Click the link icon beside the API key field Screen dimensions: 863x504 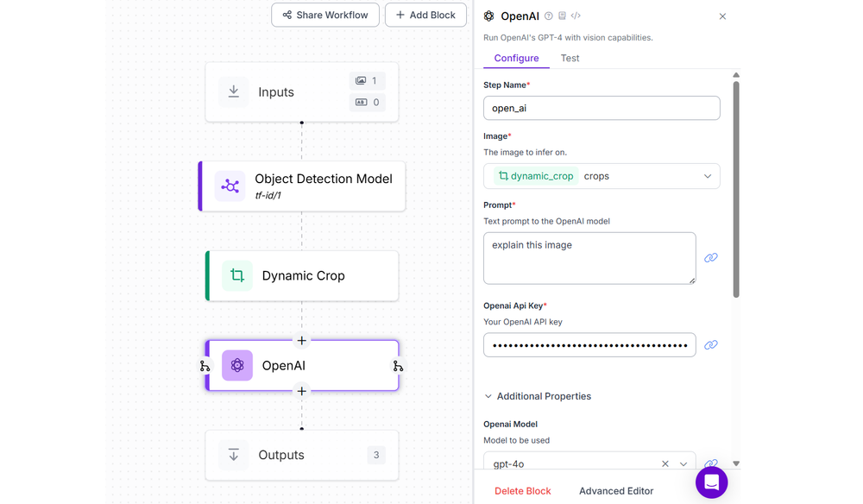click(x=711, y=345)
